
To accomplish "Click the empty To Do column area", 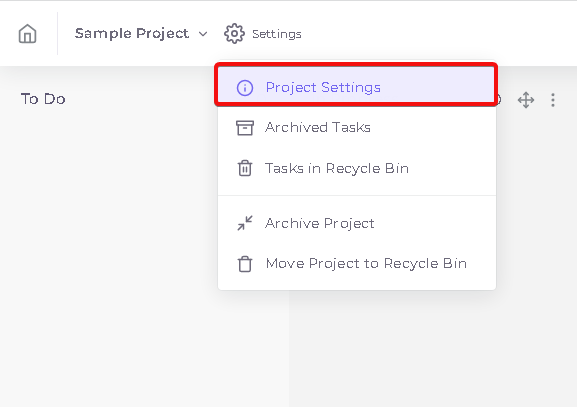I will (110, 258).
